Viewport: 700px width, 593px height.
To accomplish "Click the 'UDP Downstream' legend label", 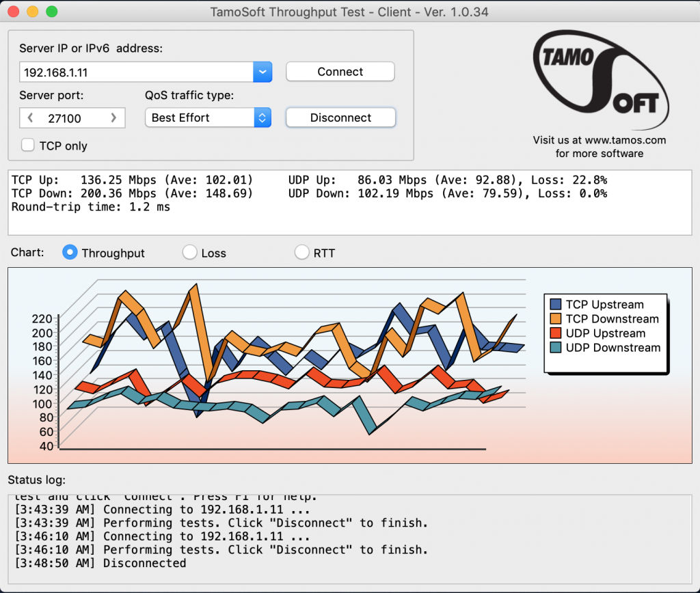I will pos(613,348).
